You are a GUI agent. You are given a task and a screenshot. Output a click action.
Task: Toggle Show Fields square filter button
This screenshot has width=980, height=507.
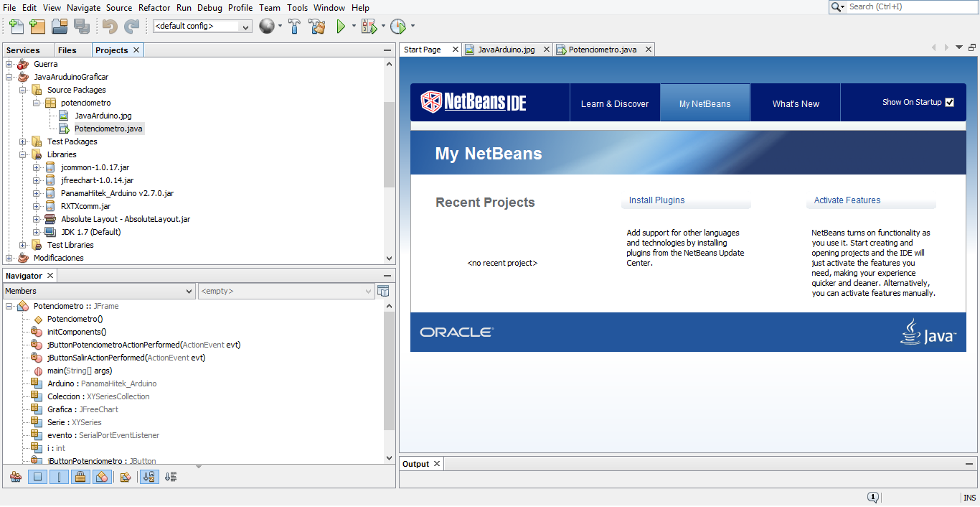38,476
